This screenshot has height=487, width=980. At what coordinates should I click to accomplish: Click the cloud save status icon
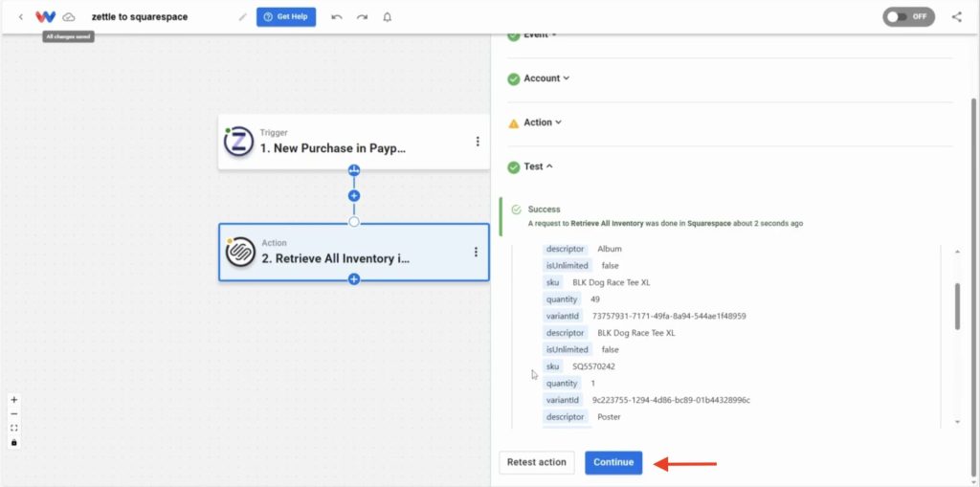pos(69,17)
